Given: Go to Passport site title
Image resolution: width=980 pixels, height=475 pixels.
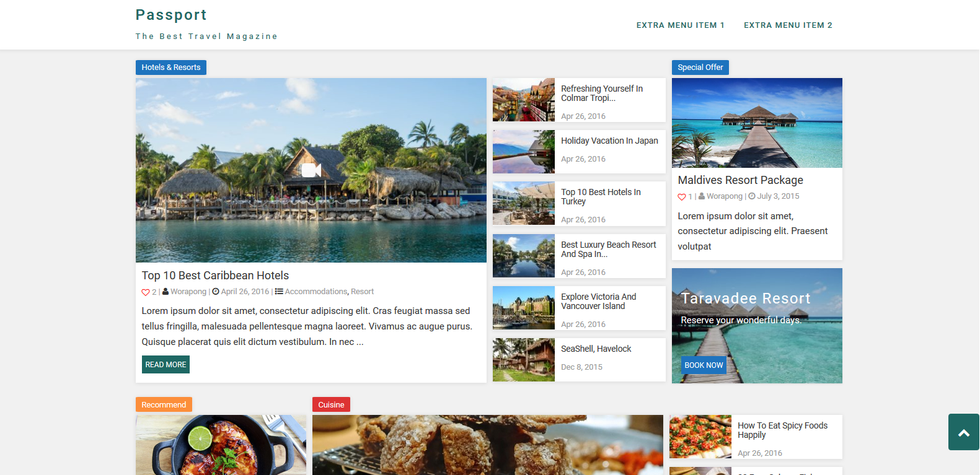Looking at the screenshot, I should [x=171, y=15].
